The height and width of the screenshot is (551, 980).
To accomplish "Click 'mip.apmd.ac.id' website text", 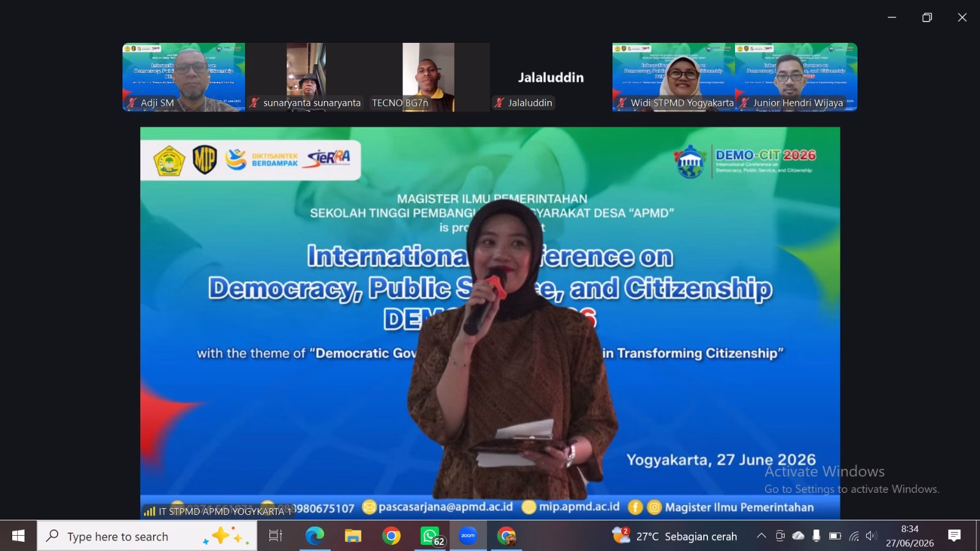I will (x=579, y=507).
